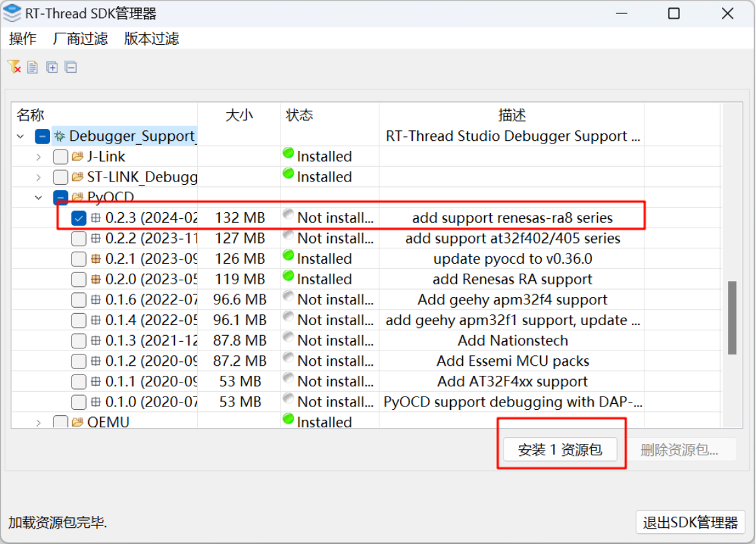Click the 安装 1 资源包 button
The image size is (756, 544).
(x=560, y=450)
